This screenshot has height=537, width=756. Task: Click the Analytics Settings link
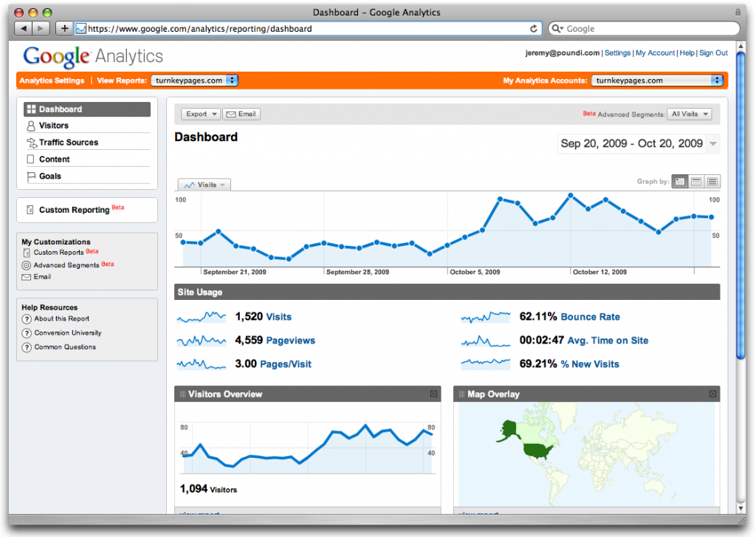pos(52,81)
